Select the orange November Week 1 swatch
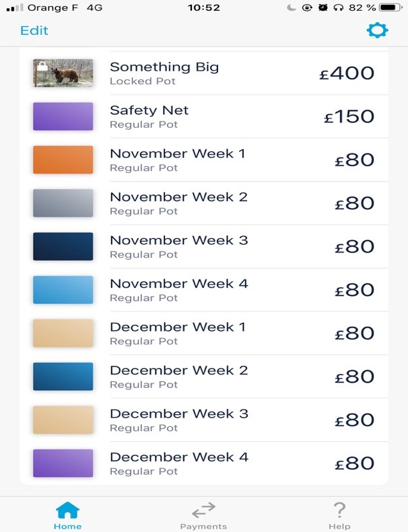408x532 pixels. click(63, 160)
